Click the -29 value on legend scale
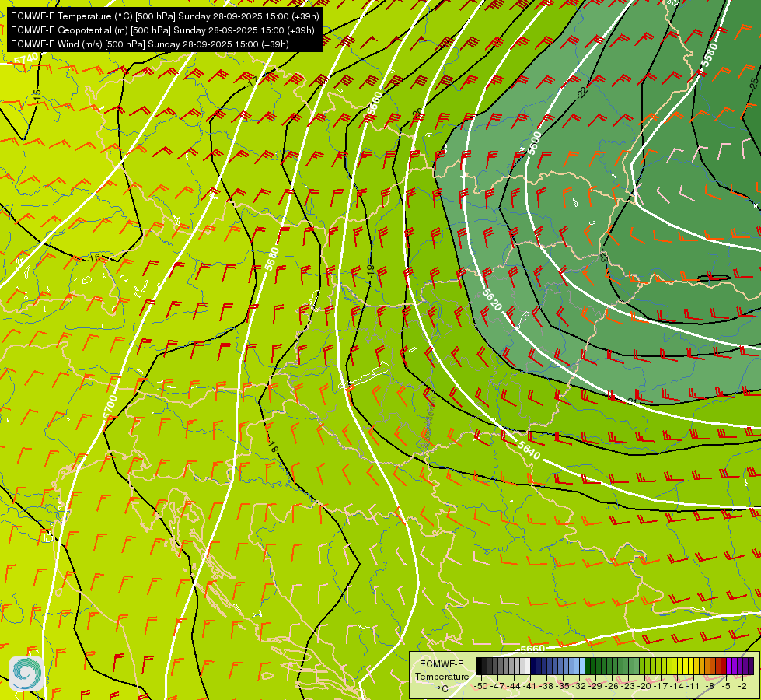 pyautogui.click(x=596, y=686)
